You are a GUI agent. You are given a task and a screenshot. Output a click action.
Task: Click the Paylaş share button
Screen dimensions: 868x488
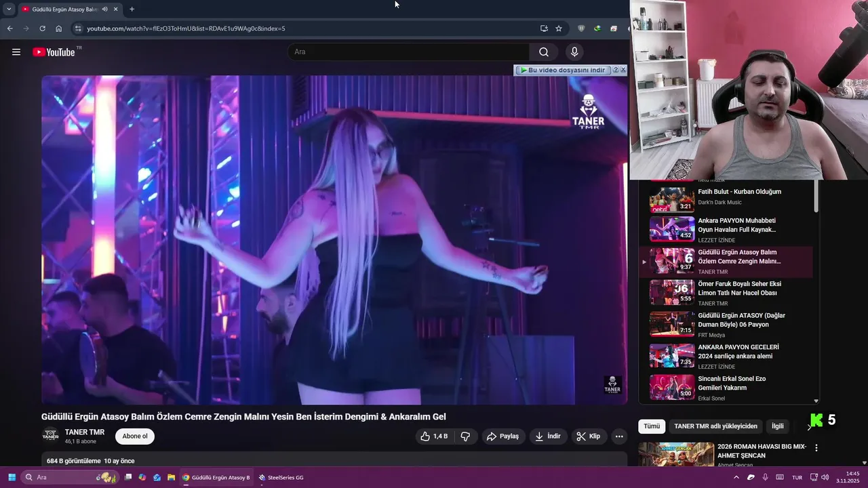click(503, 436)
